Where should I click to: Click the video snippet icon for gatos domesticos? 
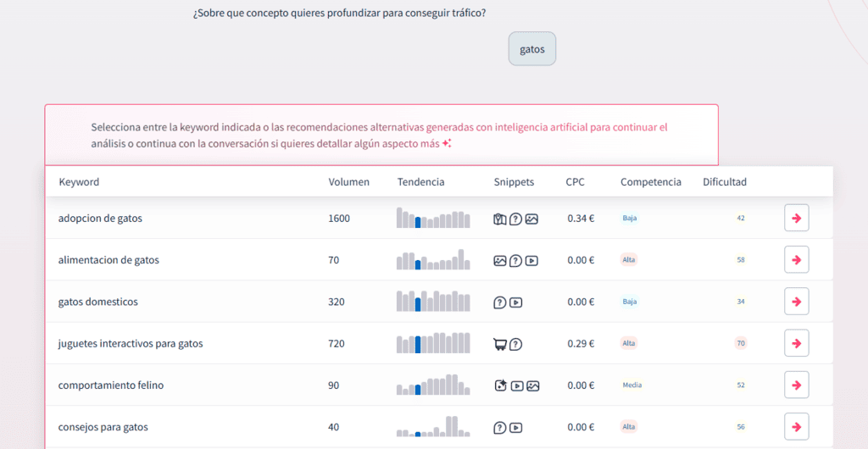516,302
